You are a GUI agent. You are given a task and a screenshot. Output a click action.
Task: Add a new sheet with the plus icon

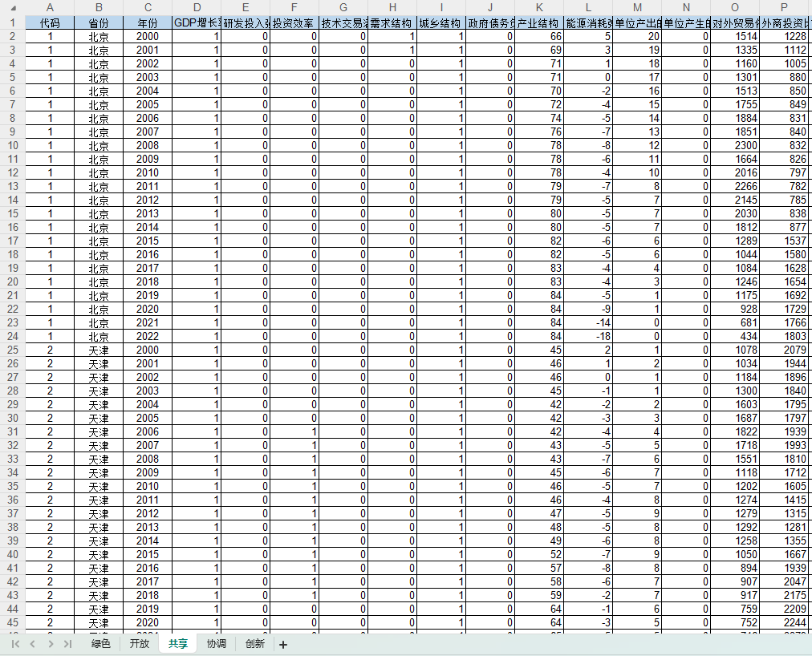pyautogui.click(x=282, y=644)
